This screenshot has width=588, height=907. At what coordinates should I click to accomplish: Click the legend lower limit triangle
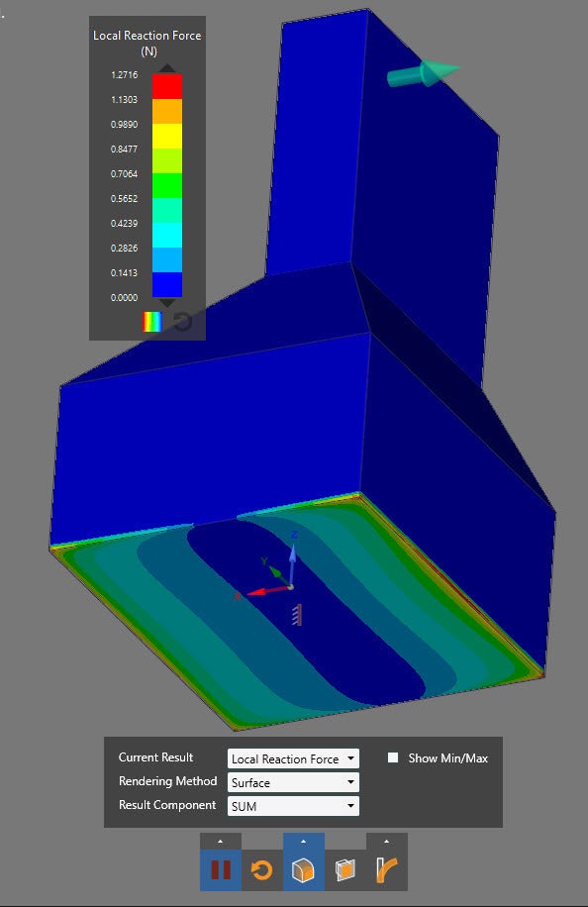click(167, 303)
